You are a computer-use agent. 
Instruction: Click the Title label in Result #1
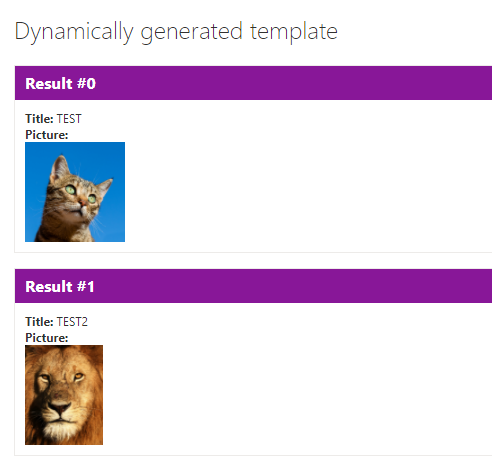click(39, 322)
